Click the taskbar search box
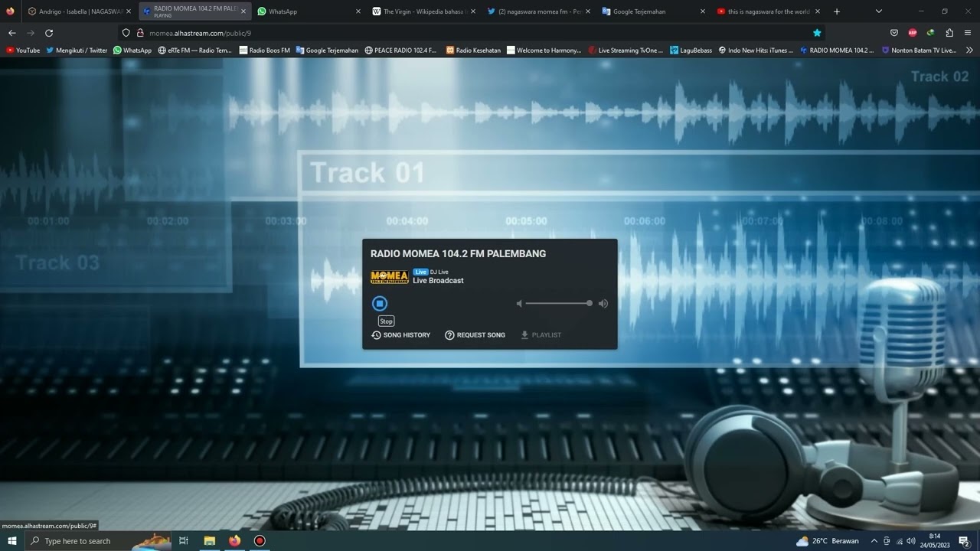The width and height of the screenshot is (980, 551). tap(100, 541)
